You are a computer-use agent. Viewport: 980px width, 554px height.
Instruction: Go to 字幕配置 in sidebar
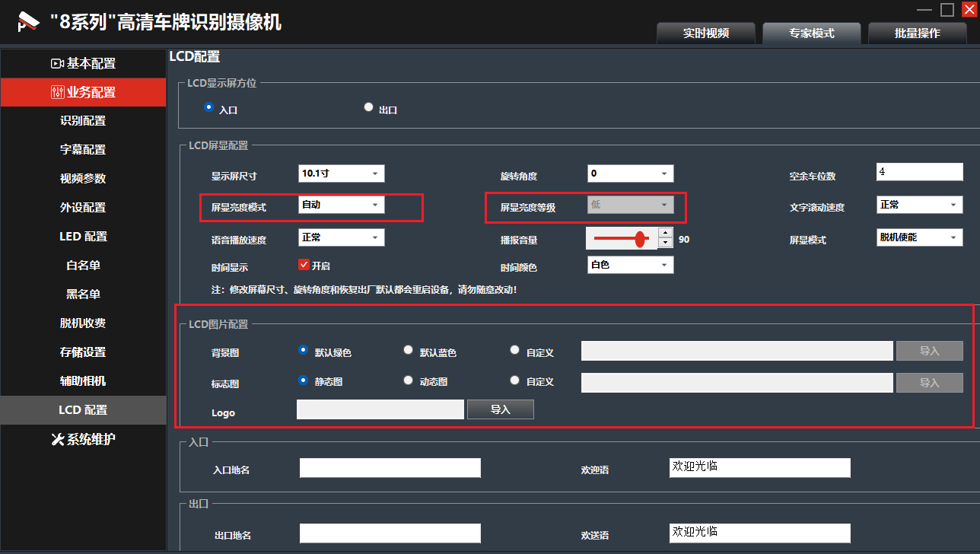83,150
